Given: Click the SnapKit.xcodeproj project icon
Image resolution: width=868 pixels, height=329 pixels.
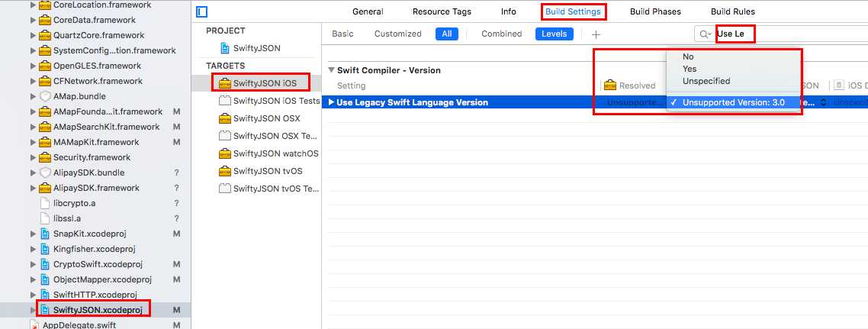Looking at the screenshot, I should pos(46,234).
